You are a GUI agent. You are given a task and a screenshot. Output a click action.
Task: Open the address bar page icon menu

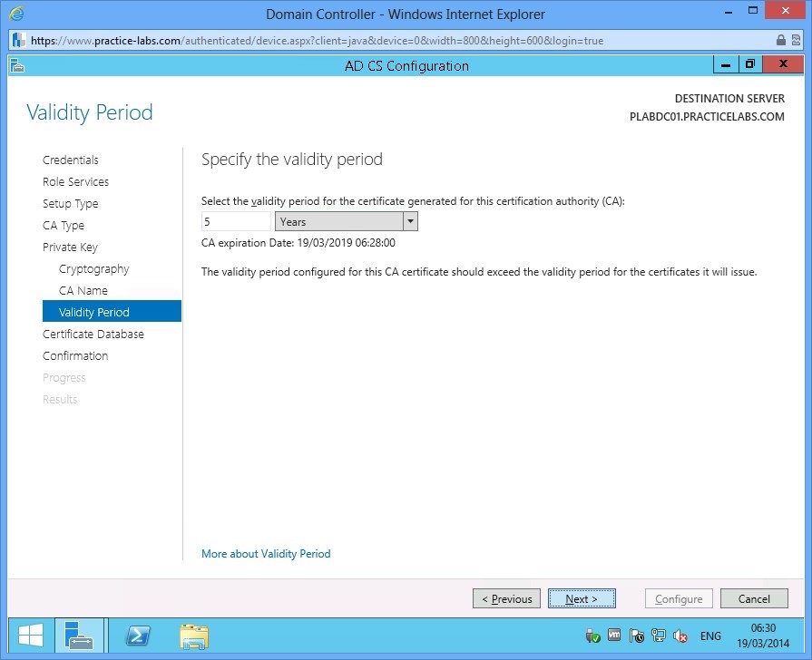point(16,40)
